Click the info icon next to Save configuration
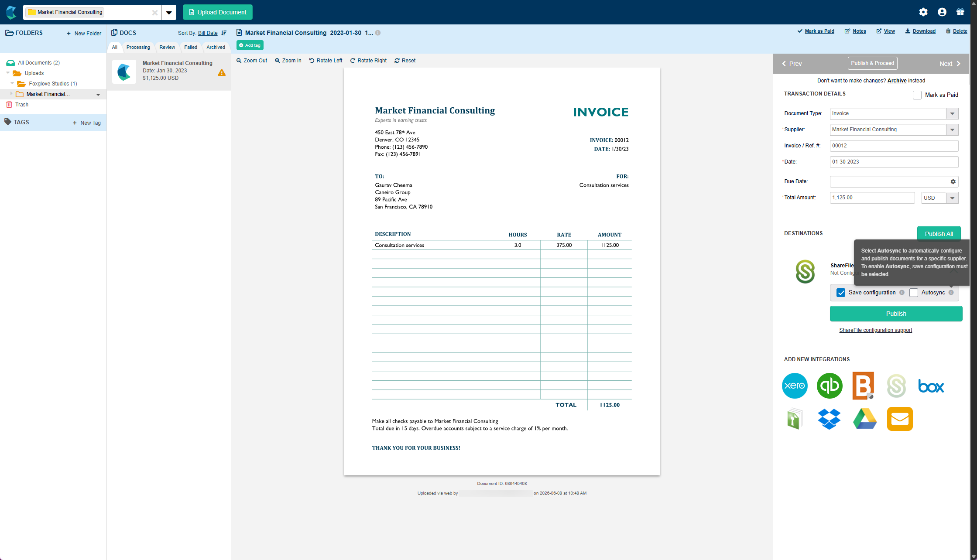Screen dimensions: 977x560 pyautogui.click(x=902, y=293)
